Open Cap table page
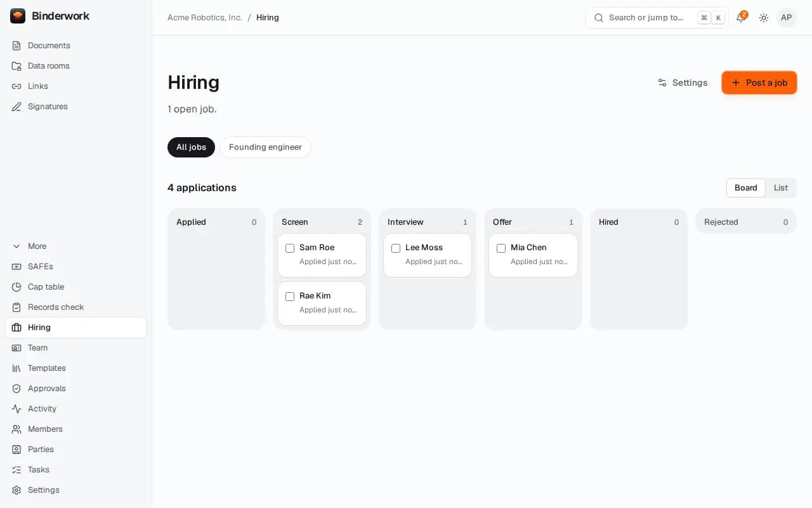Image resolution: width=812 pixels, height=508 pixels. pos(75,287)
